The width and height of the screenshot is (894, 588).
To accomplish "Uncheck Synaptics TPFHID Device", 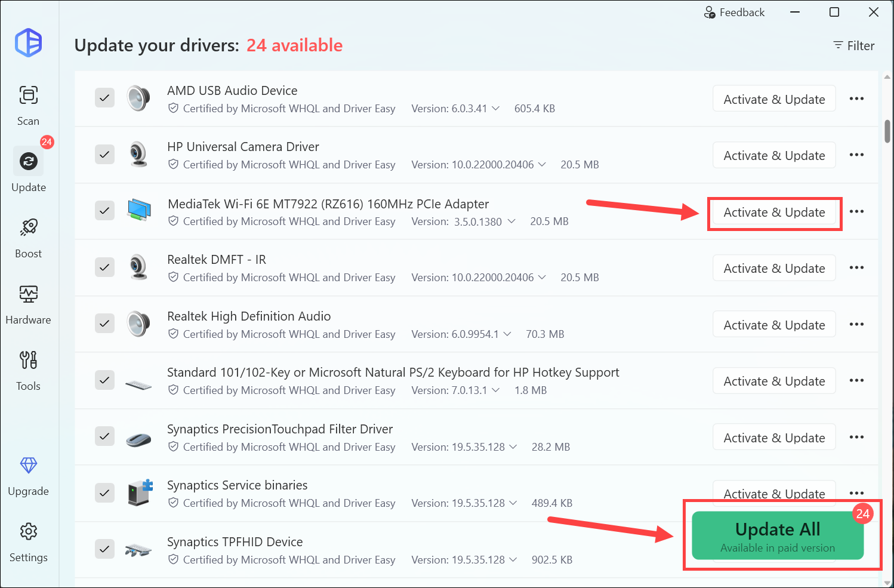I will (x=104, y=549).
